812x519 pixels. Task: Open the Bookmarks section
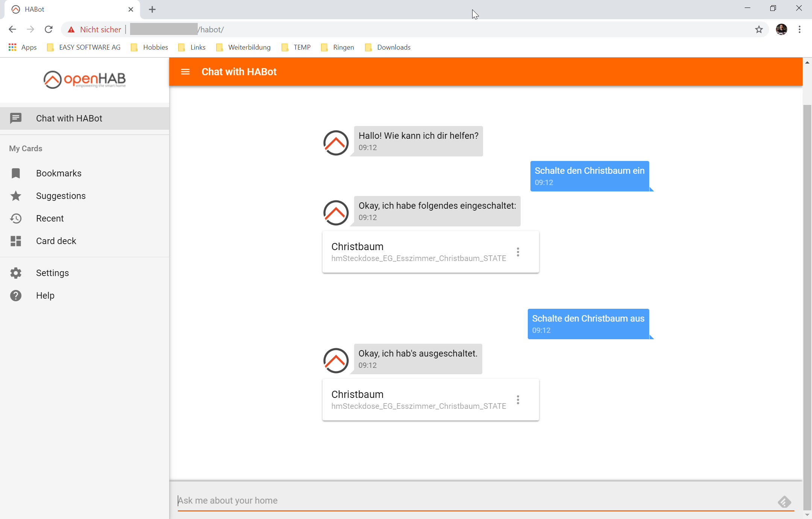(x=85, y=173)
